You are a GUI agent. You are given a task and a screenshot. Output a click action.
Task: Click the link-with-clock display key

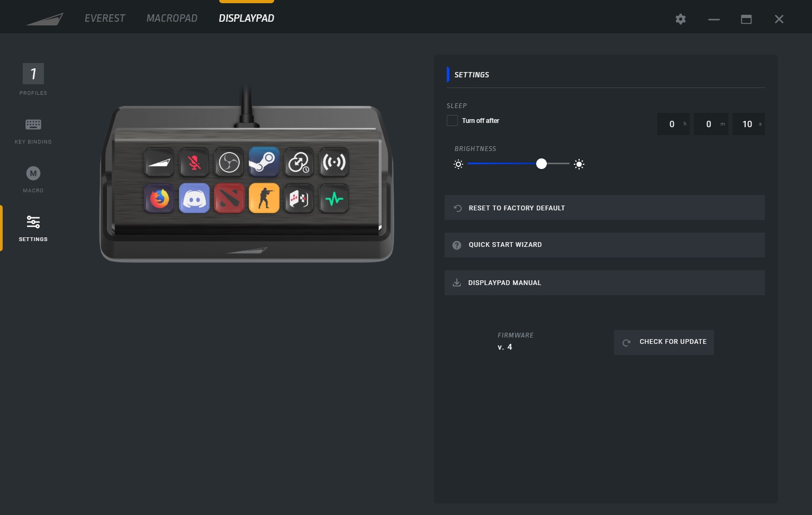tap(299, 162)
